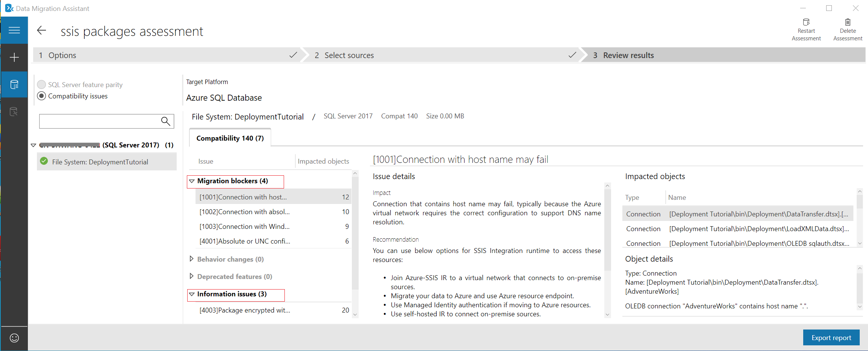The height and width of the screenshot is (351, 868).
Task: Click the smiley feedback icon
Action: 14,338
